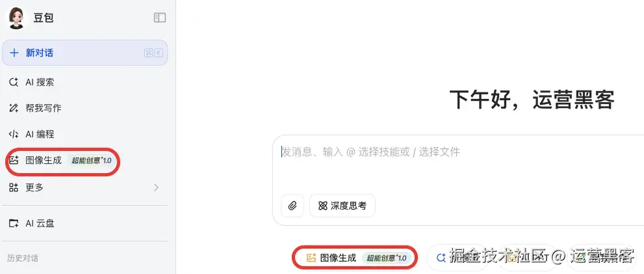Click the 超能创意 1.0 badge in sidebar

91,161
